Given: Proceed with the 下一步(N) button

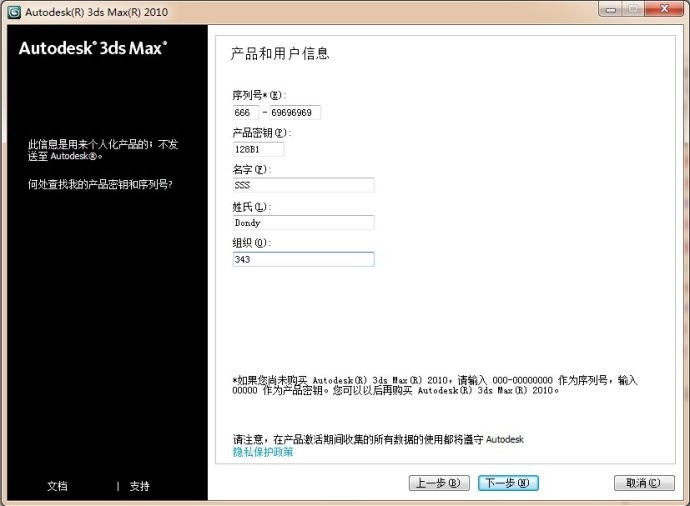Looking at the screenshot, I should click(509, 483).
